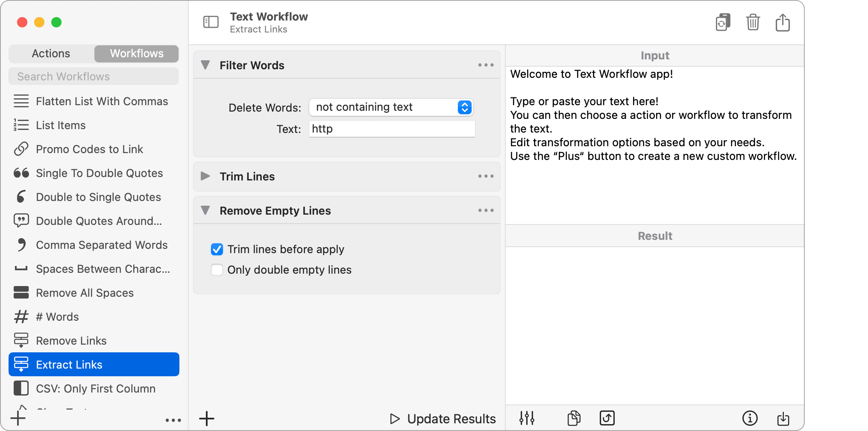
Task: Open the sidebar more options ellipsis
Action: [173, 420]
